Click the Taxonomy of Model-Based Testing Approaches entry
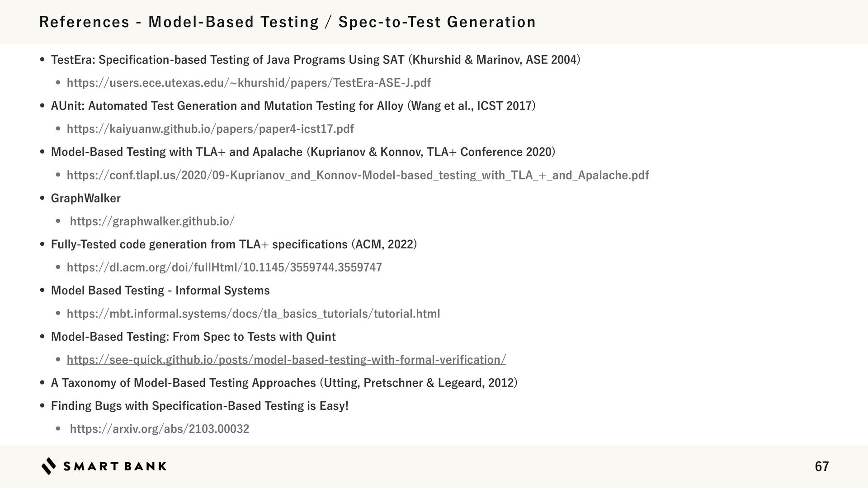Viewport: 868px width, 488px height. click(x=284, y=383)
